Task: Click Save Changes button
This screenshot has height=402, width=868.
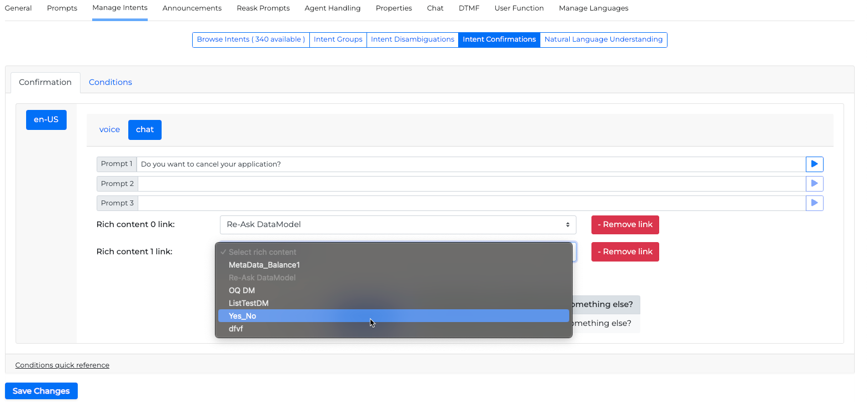Action: point(41,391)
